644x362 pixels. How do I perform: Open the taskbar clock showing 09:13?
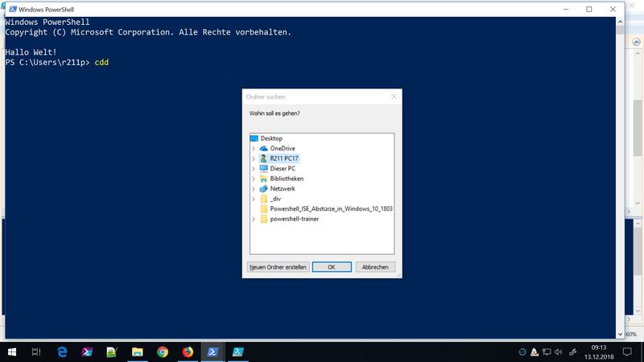[x=599, y=352]
